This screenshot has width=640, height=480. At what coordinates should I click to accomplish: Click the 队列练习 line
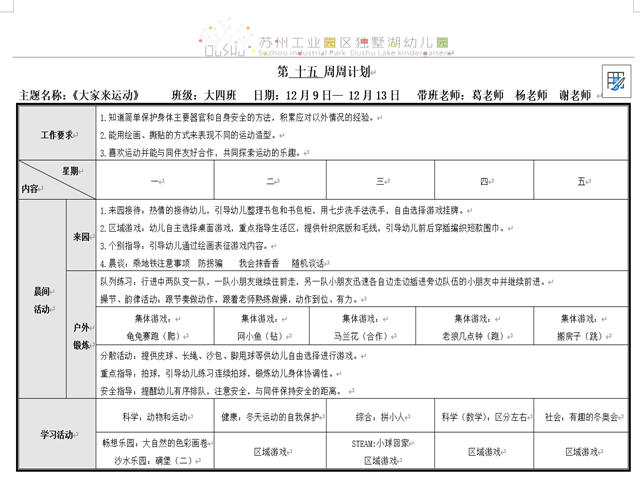[322, 282]
